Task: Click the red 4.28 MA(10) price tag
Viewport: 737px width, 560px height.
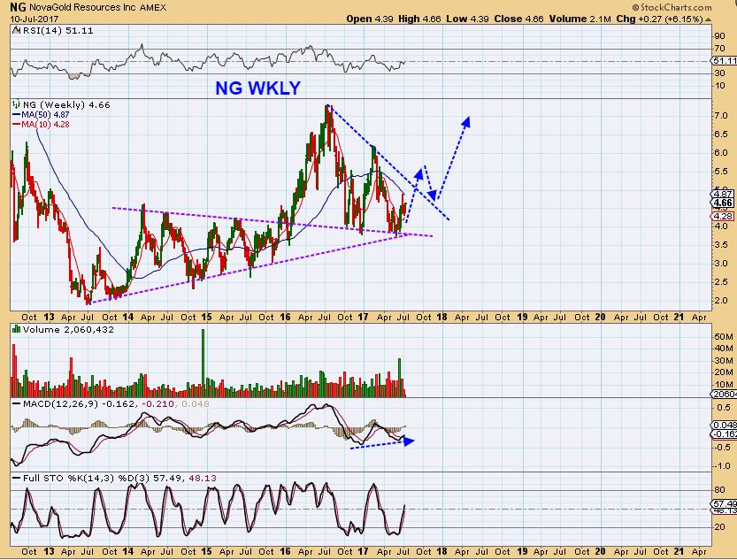Action: point(723,216)
